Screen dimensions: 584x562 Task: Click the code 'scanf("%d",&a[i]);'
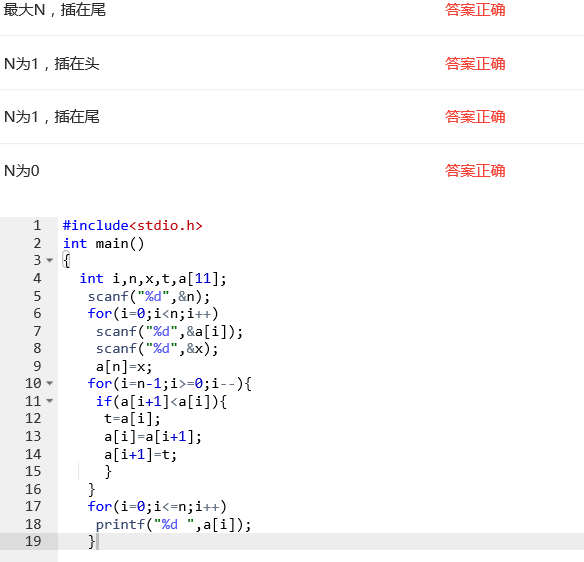(169, 331)
